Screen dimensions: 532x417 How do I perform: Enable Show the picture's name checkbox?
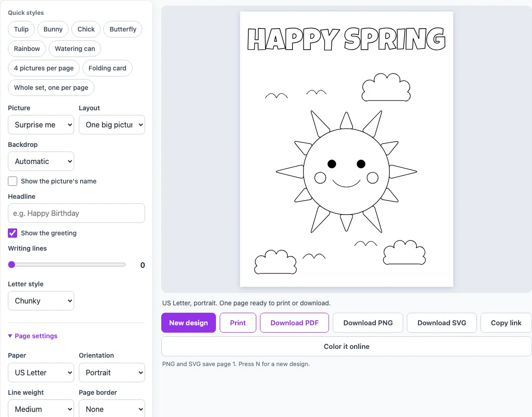click(13, 181)
